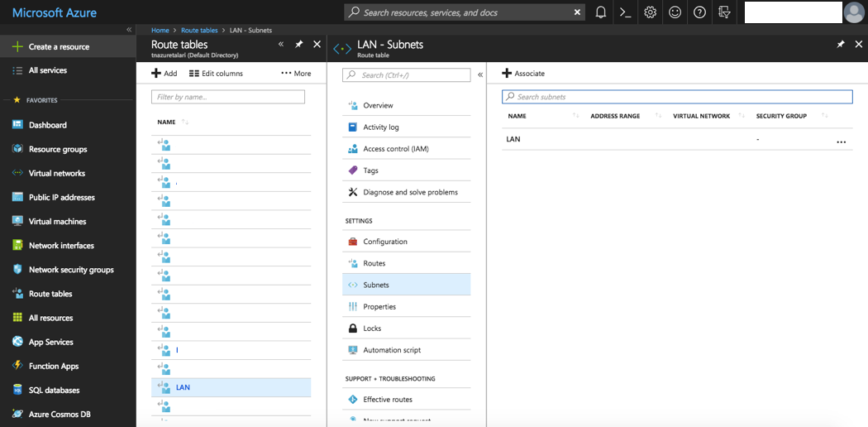
Task: Open the portal settings gear
Action: 651,12
